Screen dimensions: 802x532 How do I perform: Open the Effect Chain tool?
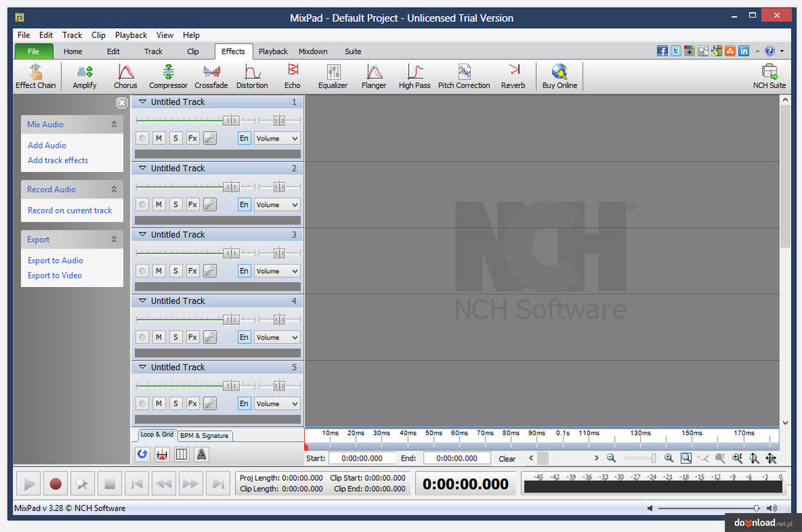pyautogui.click(x=35, y=77)
